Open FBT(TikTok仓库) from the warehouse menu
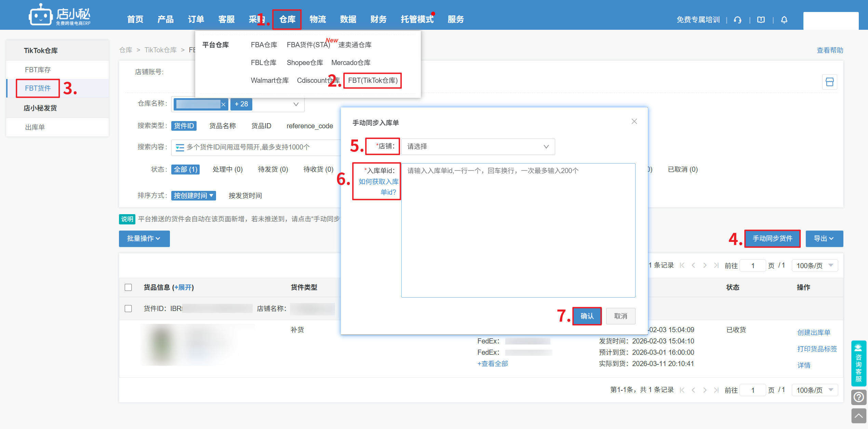Image resolution: width=868 pixels, height=429 pixels. (x=373, y=81)
